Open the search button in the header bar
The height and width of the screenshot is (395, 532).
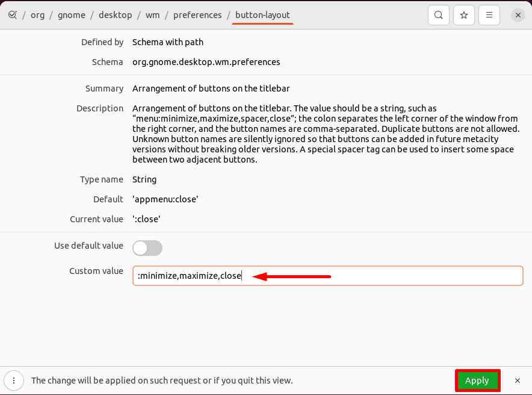click(438, 15)
